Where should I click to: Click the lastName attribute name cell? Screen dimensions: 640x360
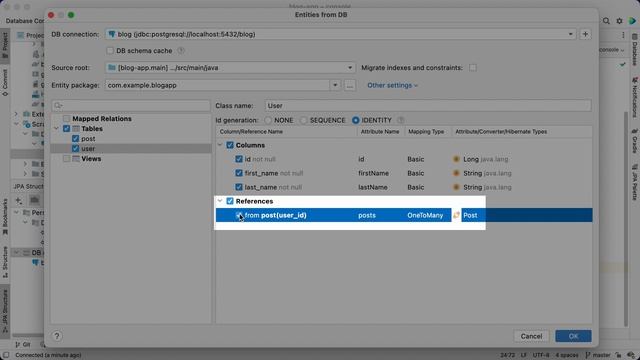coord(373,187)
